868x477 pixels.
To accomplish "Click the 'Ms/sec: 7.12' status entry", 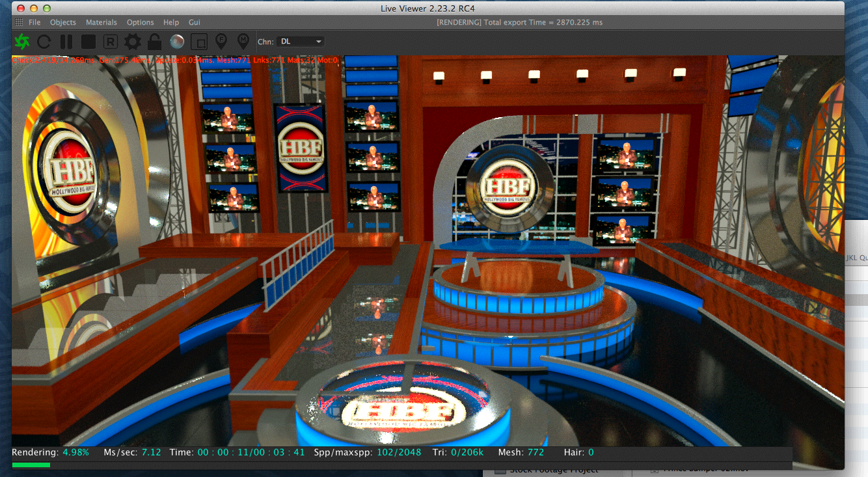I will tap(132, 452).
